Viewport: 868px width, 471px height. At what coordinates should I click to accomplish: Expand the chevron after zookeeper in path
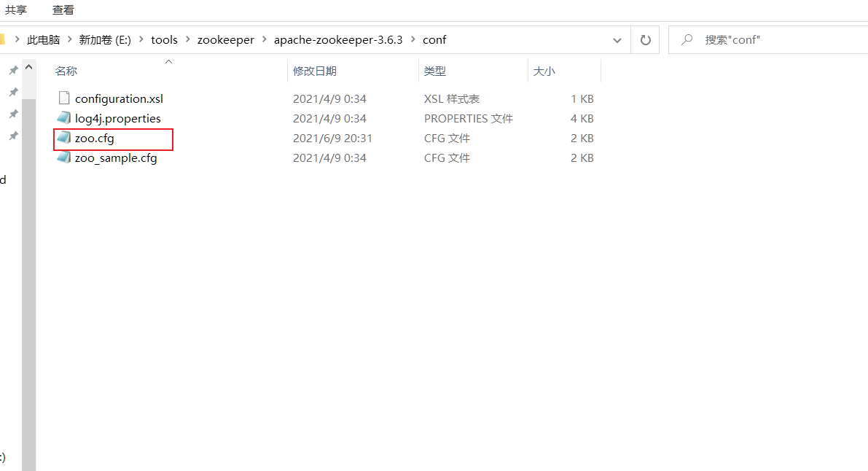pyautogui.click(x=264, y=39)
